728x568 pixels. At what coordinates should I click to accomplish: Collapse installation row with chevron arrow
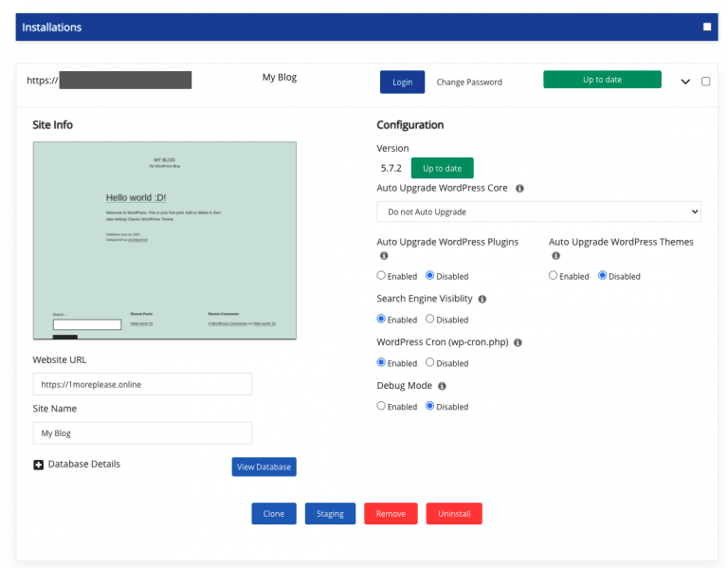685,82
